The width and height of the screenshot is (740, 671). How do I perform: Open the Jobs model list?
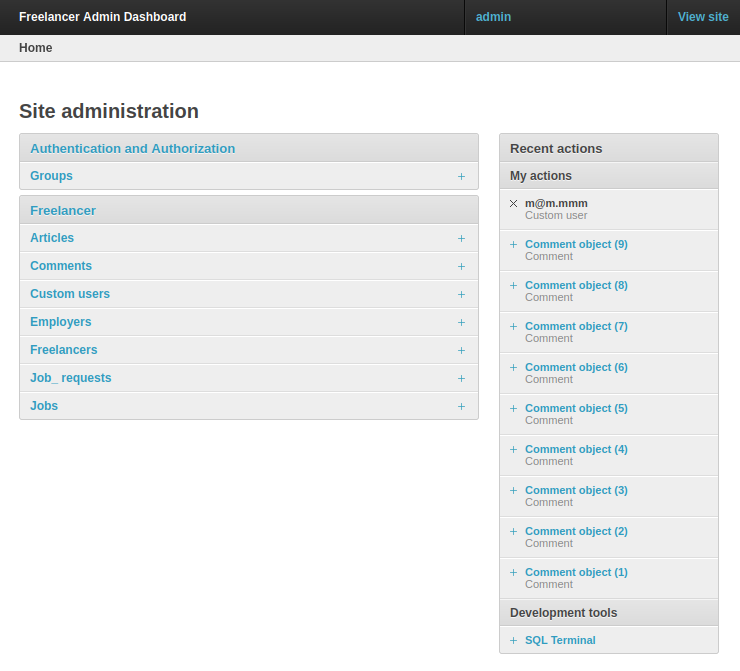tap(44, 406)
